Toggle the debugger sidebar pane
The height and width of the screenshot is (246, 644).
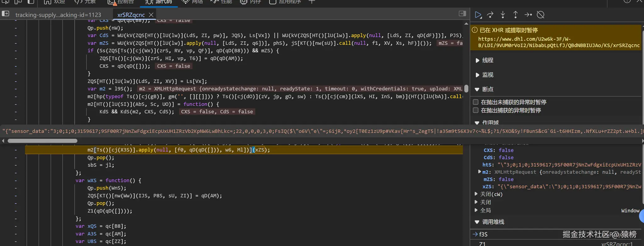pos(462,14)
